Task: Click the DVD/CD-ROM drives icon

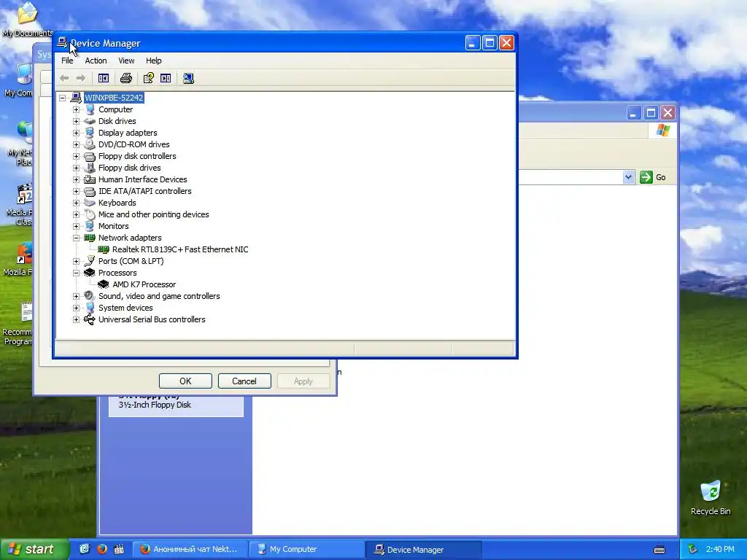Action: (x=90, y=144)
